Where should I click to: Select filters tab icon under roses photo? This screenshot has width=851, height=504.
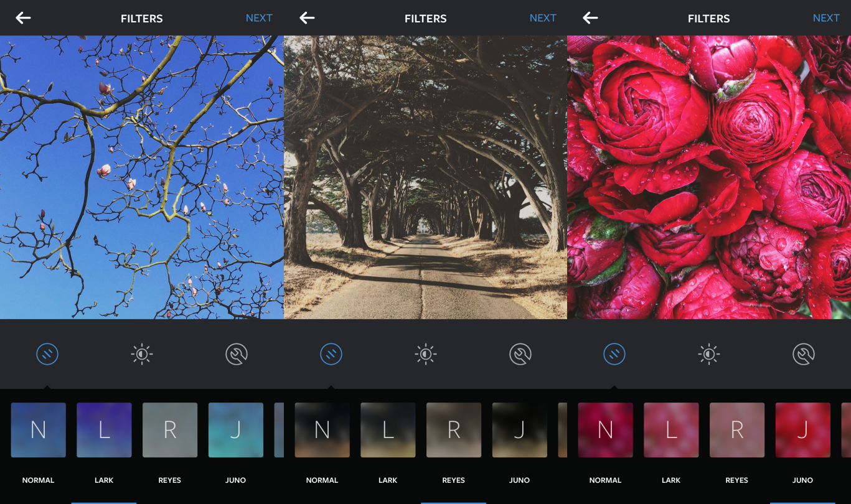point(614,354)
